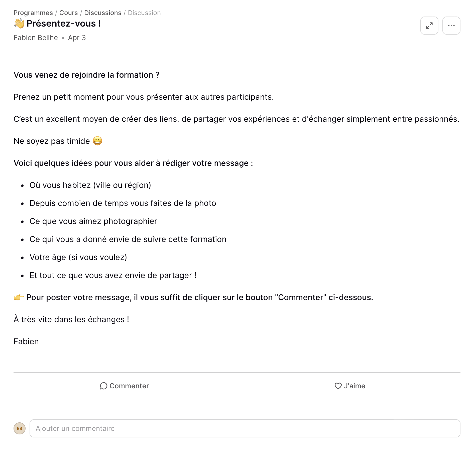This screenshot has height=476, width=476.
Task: Open the Discussions breadcrumb link
Action: coord(103,13)
